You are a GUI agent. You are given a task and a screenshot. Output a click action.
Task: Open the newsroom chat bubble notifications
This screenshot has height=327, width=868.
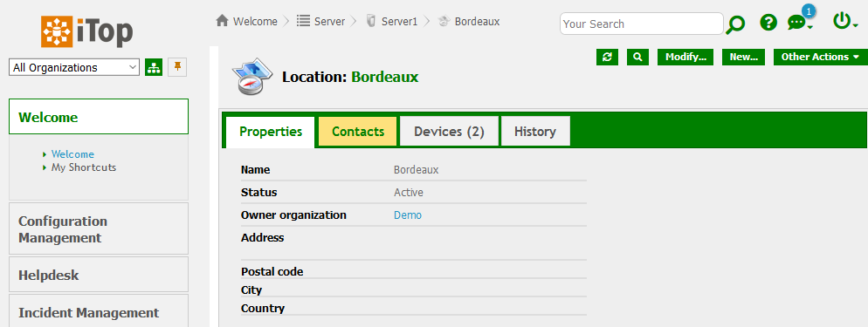(x=799, y=22)
